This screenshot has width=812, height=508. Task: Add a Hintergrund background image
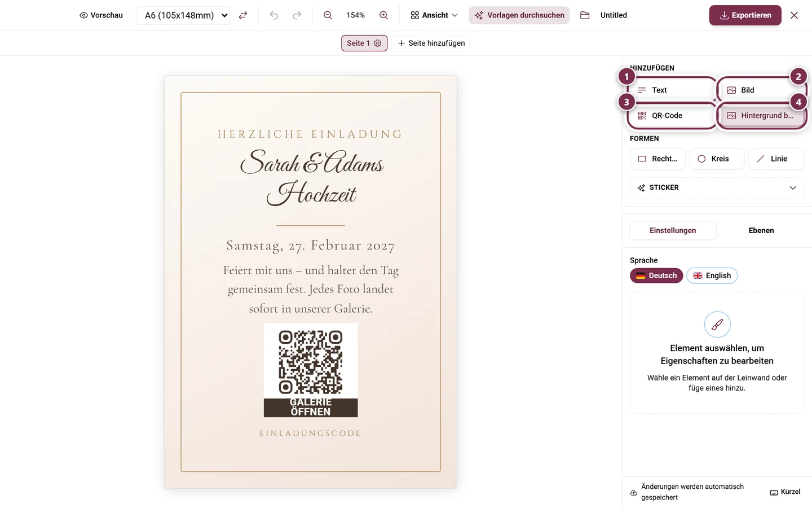(x=761, y=116)
